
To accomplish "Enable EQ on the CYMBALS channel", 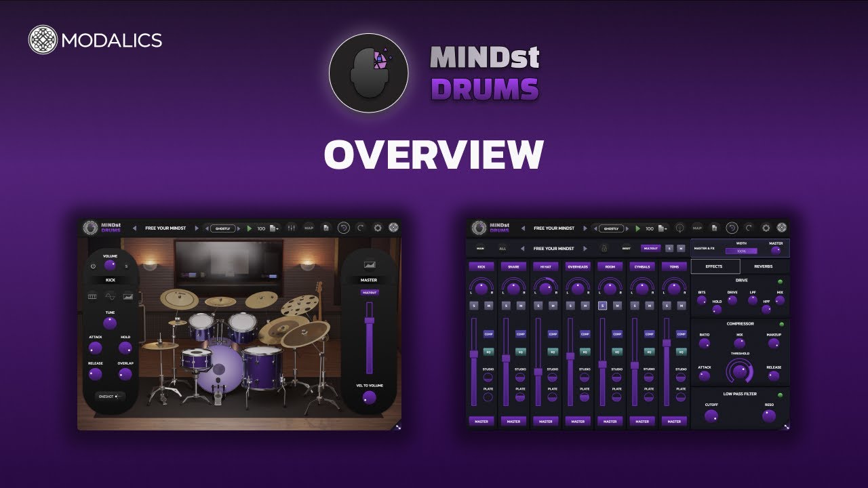I will (649, 352).
